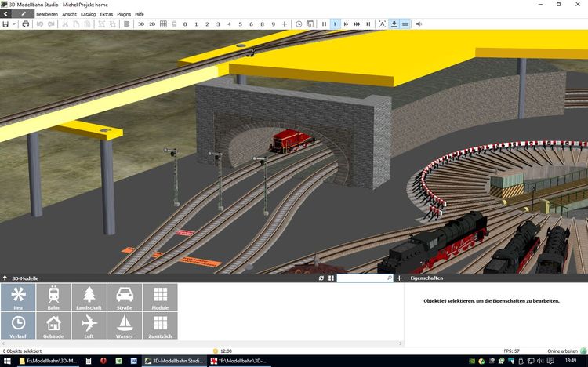Viewport: 588px width, 367px height.
Task: Open the Module catalog category
Action: pyautogui.click(x=160, y=297)
